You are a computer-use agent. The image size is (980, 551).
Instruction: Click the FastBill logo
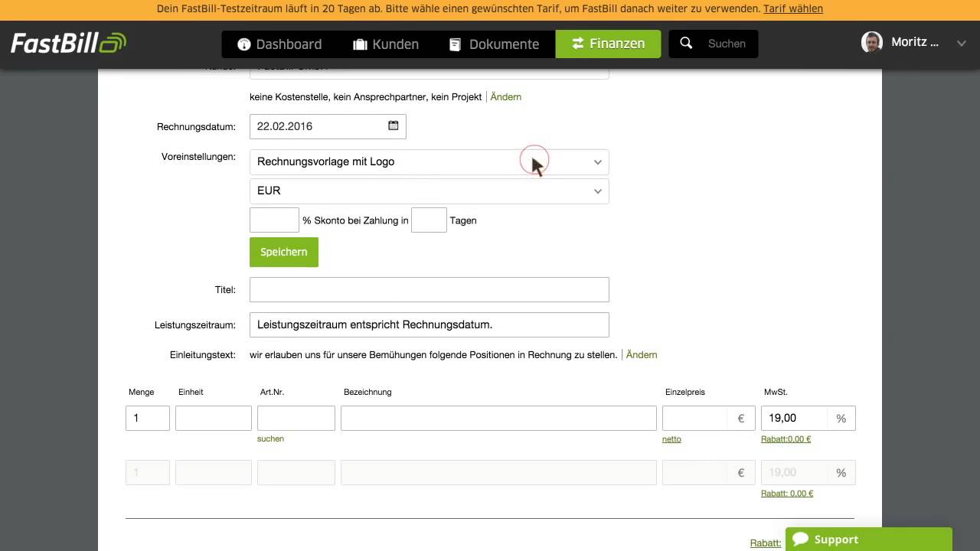pyautogui.click(x=68, y=43)
